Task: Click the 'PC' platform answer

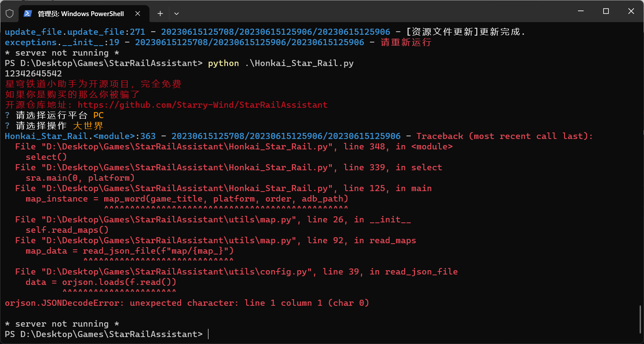Action: 99,115
